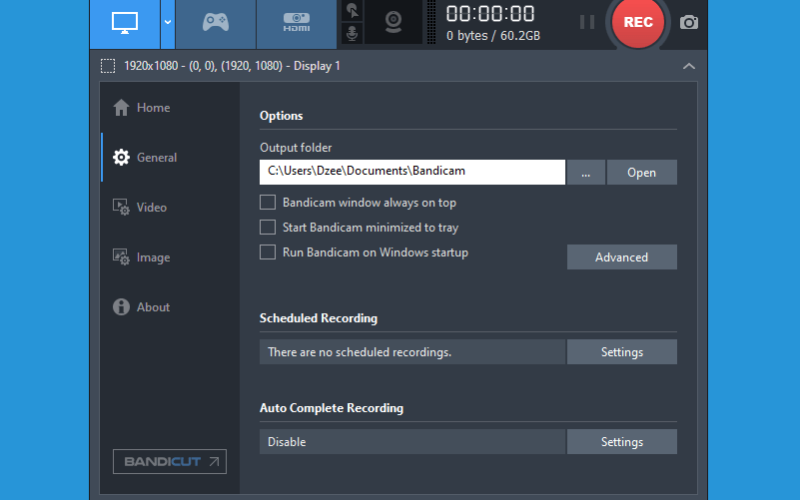This screenshot has width=800, height=500.
Task: Take a screenshot with the camera icon
Action: 689,22
